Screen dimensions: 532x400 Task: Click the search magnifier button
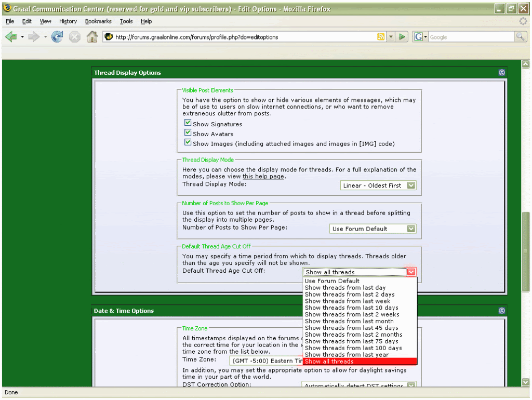click(x=520, y=37)
